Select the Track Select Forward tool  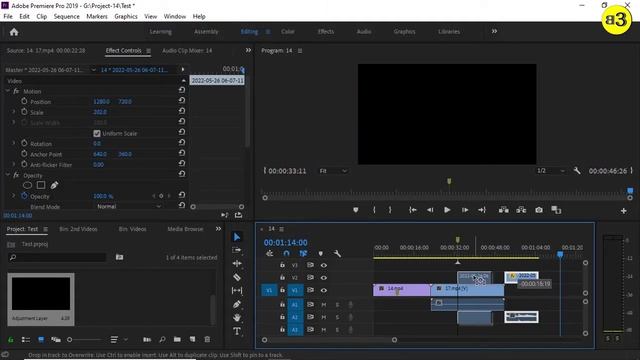coord(237,250)
